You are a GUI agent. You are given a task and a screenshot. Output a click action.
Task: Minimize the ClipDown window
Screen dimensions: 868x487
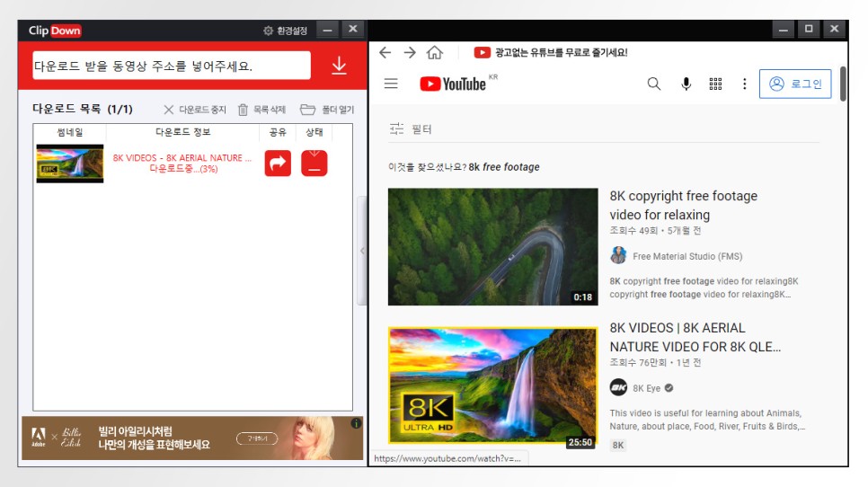click(328, 30)
